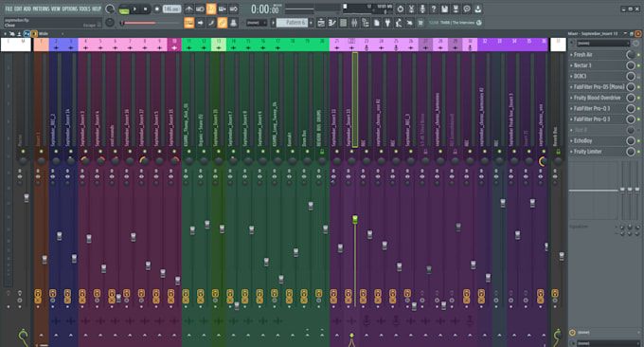Open the FabFilter Pro-DS (Mono) plugin
This screenshot has height=347, width=644.
(x=599, y=87)
